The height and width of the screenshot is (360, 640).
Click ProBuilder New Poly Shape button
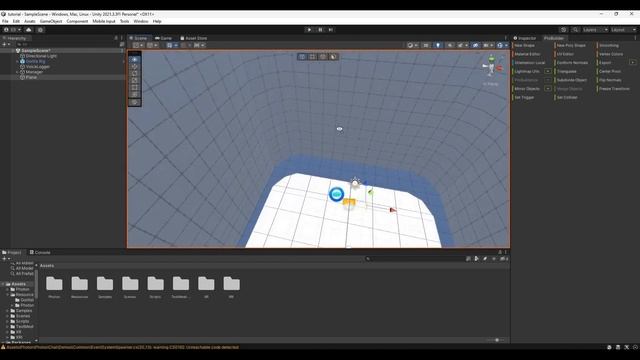[571, 45]
